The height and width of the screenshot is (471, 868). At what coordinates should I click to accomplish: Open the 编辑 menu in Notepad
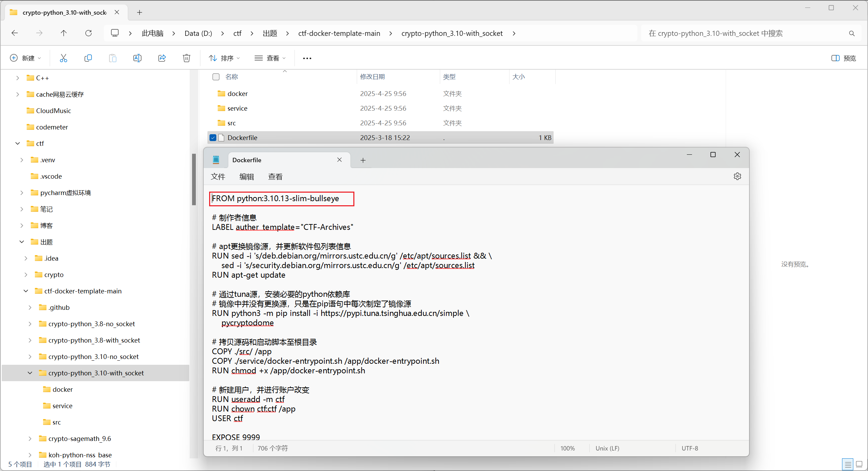(247, 177)
